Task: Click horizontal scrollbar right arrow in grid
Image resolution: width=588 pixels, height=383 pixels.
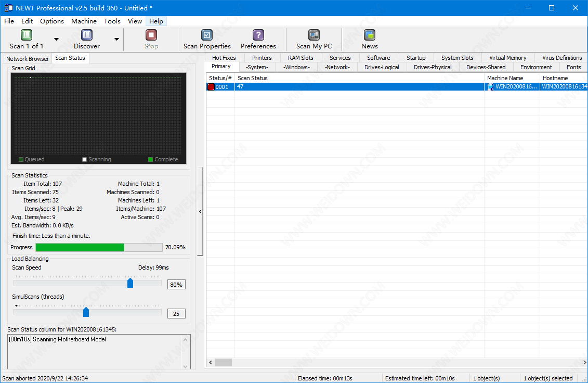Action: tap(584, 362)
